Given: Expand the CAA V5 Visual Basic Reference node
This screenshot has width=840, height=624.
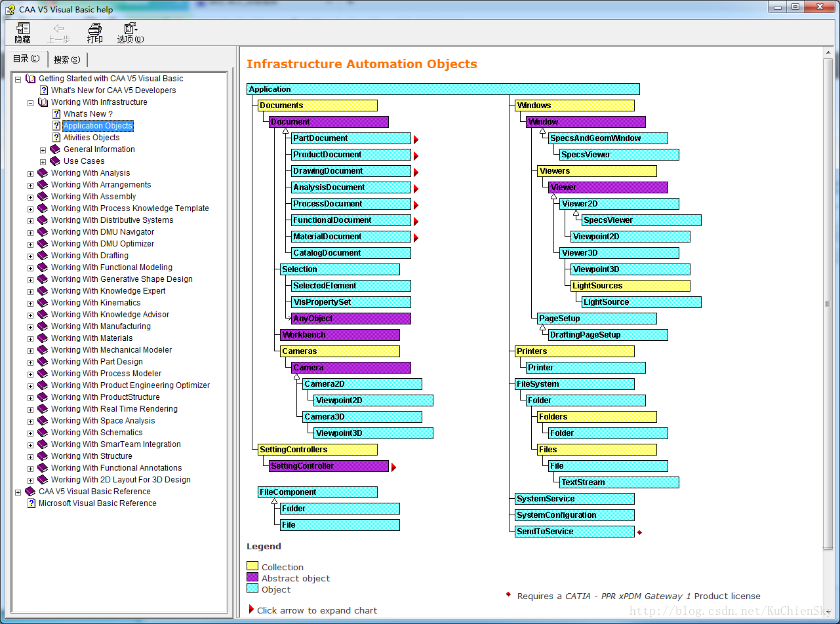Looking at the screenshot, I should pos(18,492).
